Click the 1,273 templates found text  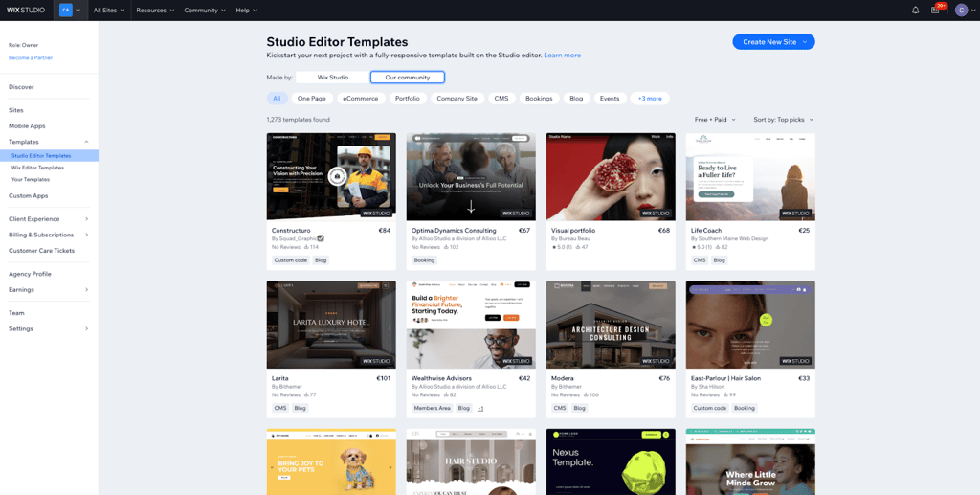point(299,120)
